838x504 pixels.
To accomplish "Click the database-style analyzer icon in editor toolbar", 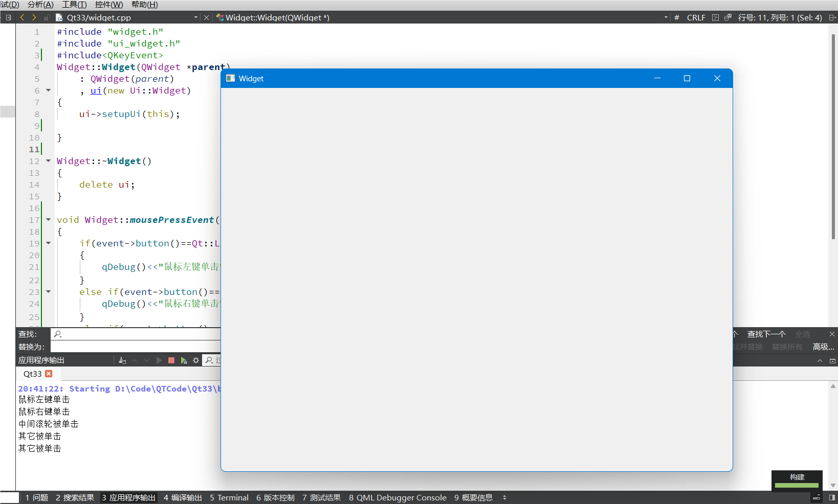I will click(x=728, y=17).
